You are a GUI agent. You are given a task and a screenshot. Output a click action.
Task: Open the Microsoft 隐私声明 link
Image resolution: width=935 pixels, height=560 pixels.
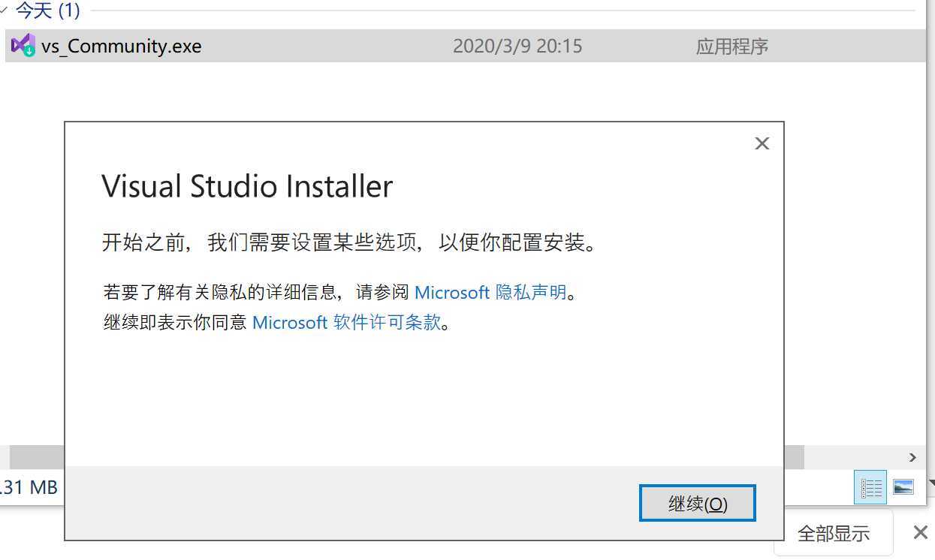point(490,292)
